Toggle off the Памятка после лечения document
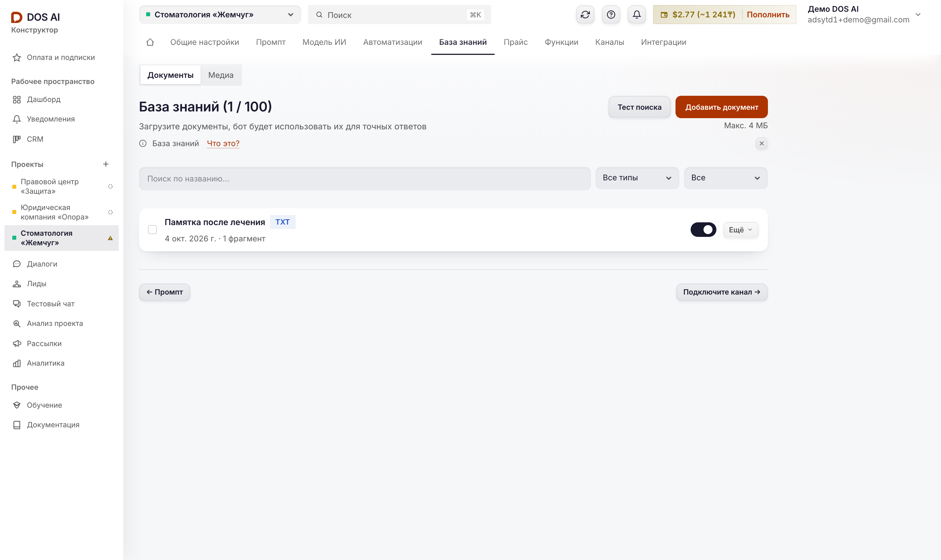Viewport: 941px width, 560px height. [x=703, y=229]
